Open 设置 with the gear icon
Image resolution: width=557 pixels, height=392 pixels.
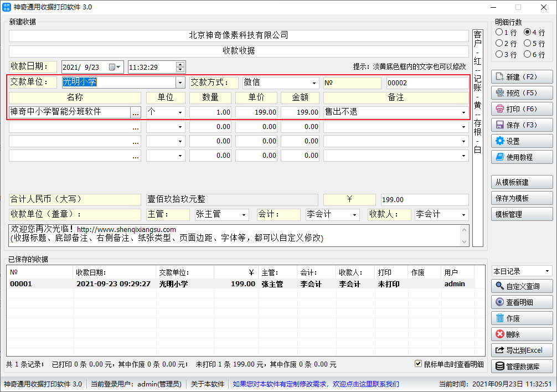pyautogui.click(x=522, y=141)
